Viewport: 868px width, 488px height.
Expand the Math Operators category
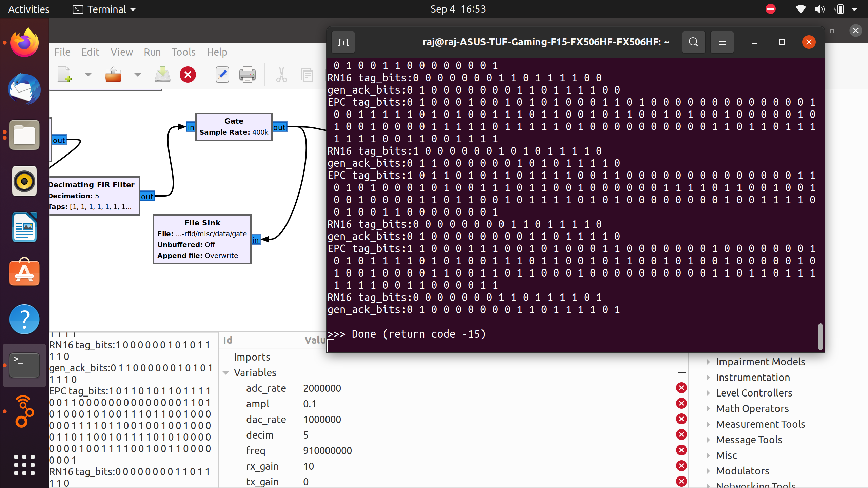708,409
